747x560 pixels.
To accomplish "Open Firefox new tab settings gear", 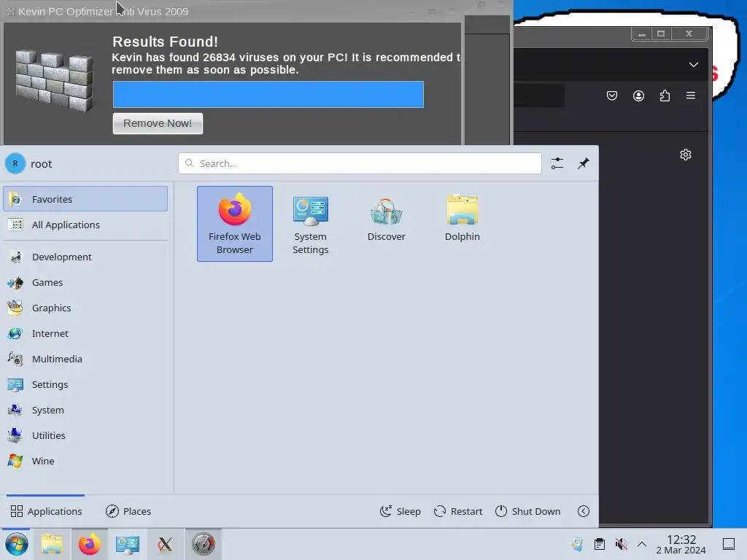I will [686, 155].
